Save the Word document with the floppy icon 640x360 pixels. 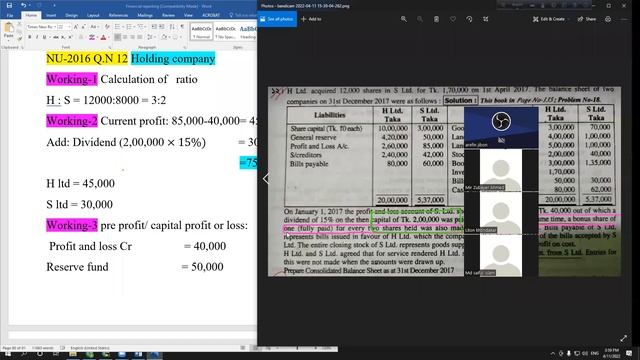(9, 6)
